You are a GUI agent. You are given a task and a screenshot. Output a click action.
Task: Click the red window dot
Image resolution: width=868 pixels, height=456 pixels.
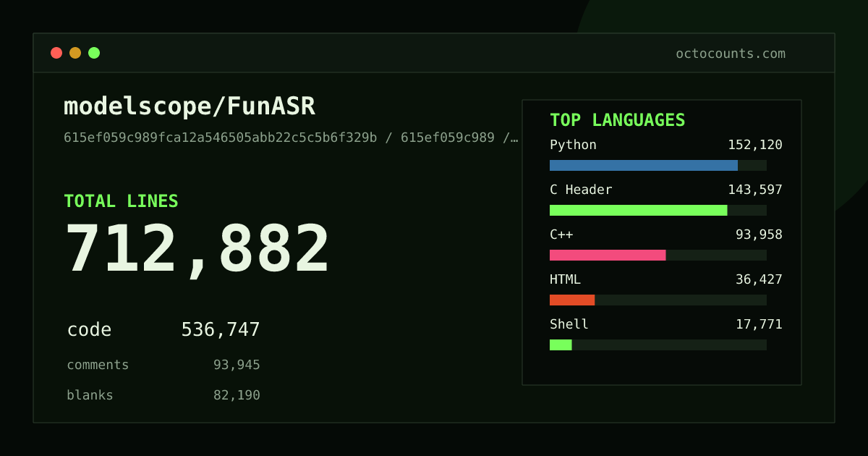pyautogui.click(x=56, y=53)
